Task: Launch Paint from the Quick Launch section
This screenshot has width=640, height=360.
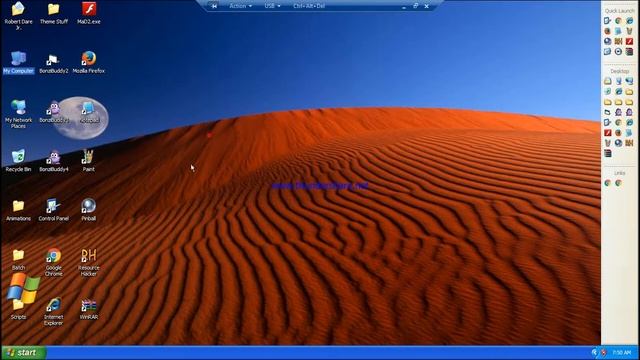Action: tap(629, 31)
